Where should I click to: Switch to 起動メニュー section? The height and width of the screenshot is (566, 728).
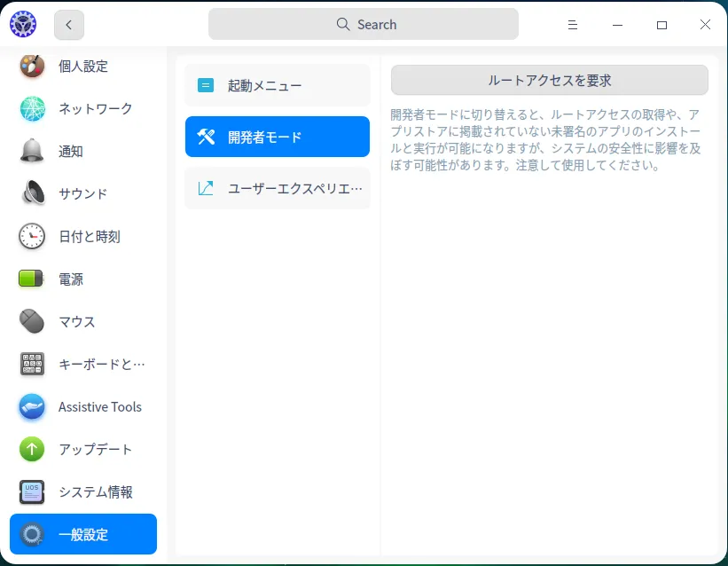[x=277, y=84]
